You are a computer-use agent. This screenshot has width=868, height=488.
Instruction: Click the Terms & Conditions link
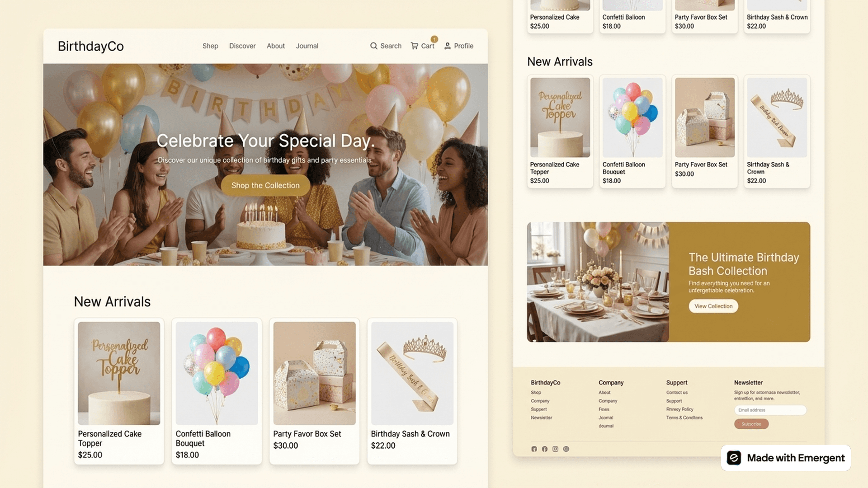[x=684, y=418]
